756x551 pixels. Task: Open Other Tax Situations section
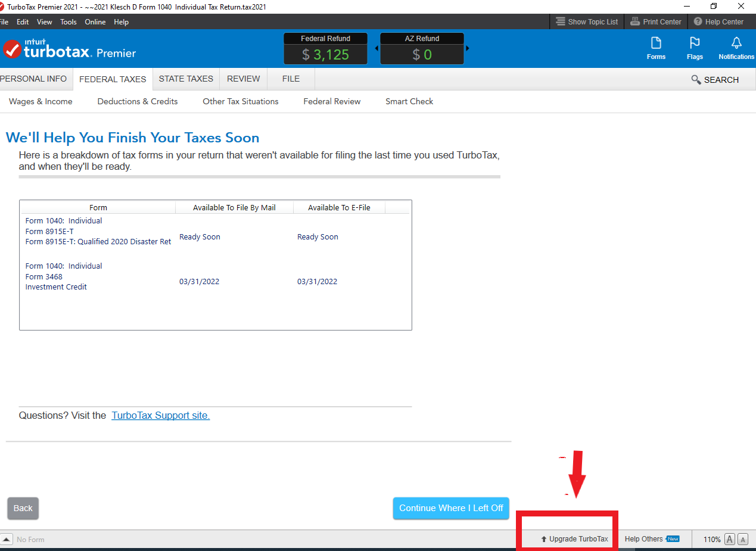pyautogui.click(x=241, y=101)
